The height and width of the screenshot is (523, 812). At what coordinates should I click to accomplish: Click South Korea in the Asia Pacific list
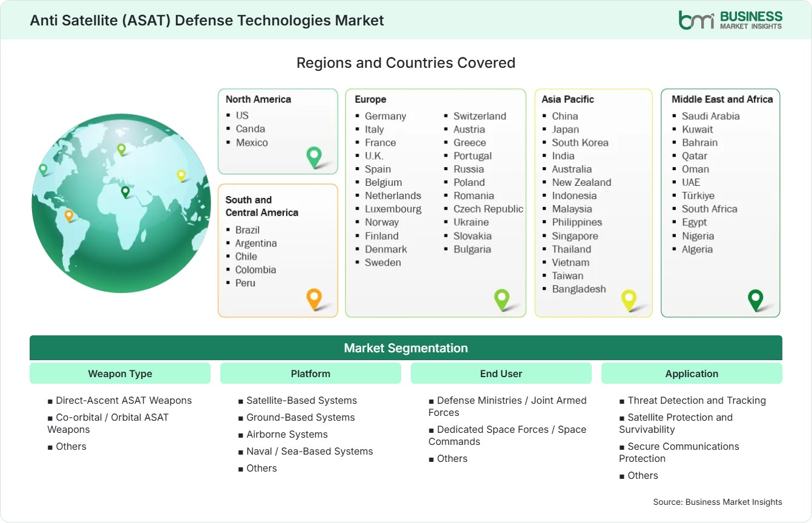[x=580, y=142]
